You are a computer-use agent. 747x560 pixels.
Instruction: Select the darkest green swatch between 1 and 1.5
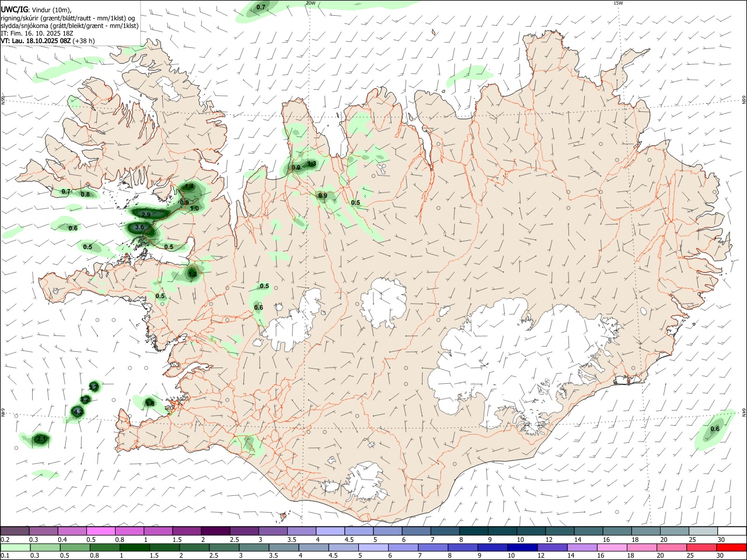[x=135, y=548]
